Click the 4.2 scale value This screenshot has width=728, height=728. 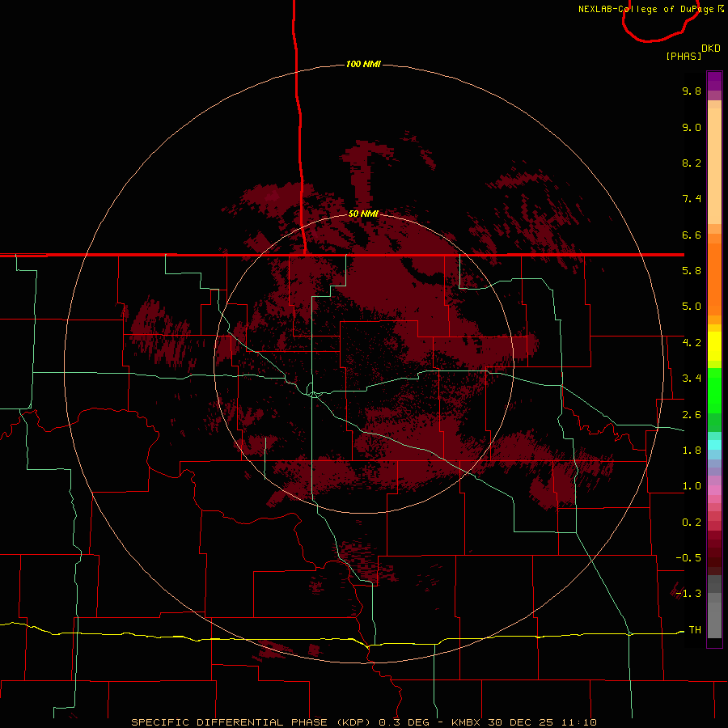692,343
